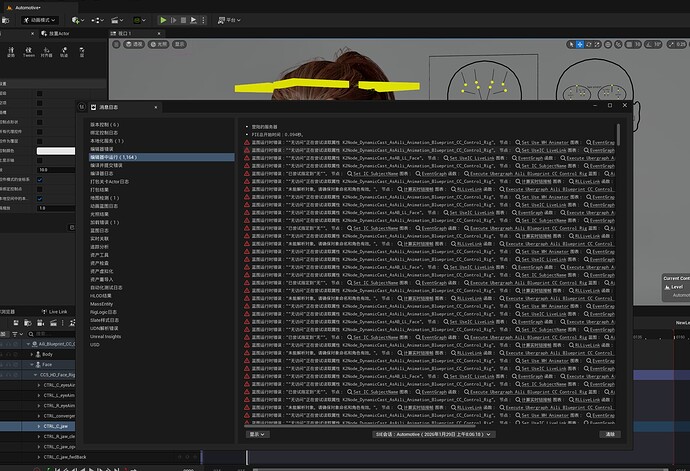This screenshot has width=690, height=471.
Task: Open the 动画模式 mode dropdown
Action: click(x=40, y=20)
